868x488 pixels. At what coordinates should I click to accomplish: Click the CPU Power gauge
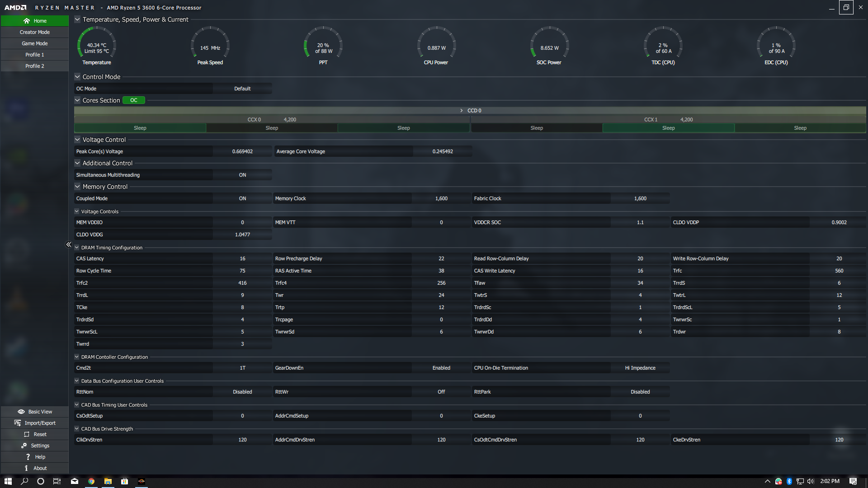(436, 46)
